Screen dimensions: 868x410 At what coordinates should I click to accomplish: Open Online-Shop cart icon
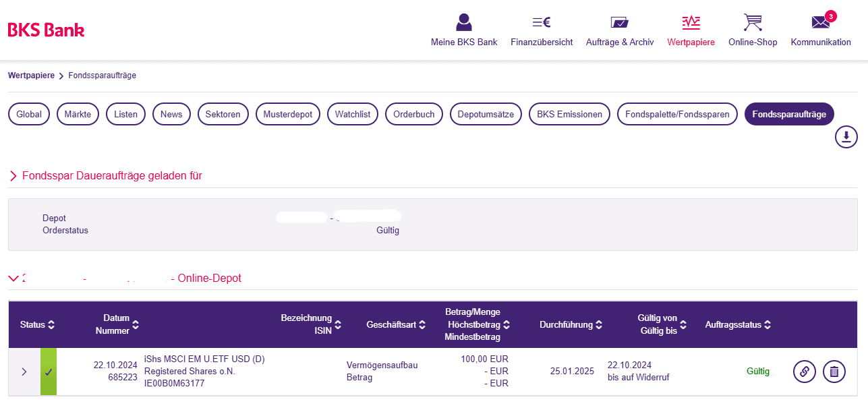753,22
